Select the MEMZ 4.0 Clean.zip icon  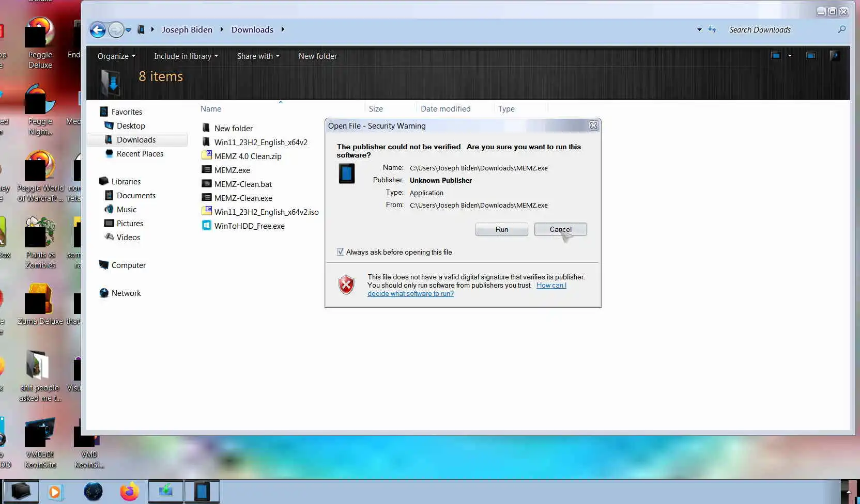206,155
